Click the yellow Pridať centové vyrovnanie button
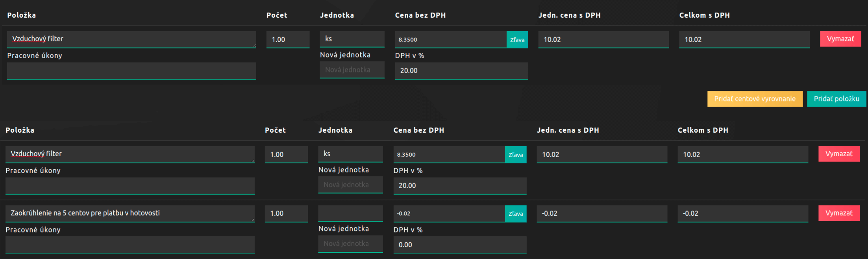 coord(755,99)
